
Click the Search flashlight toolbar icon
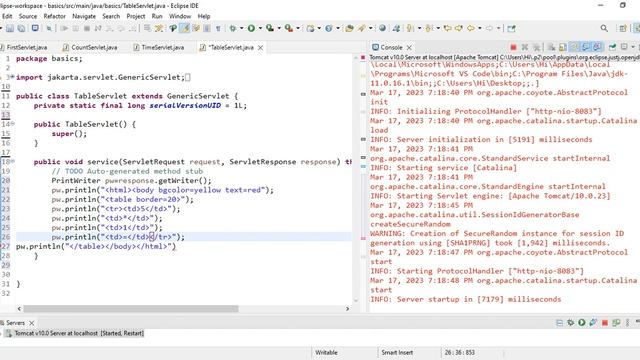pos(362,28)
